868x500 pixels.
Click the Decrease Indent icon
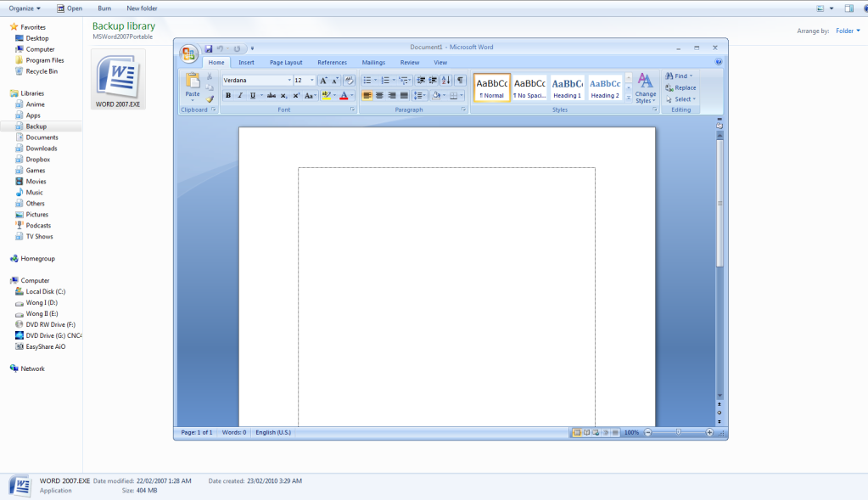pyautogui.click(x=421, y=81)
